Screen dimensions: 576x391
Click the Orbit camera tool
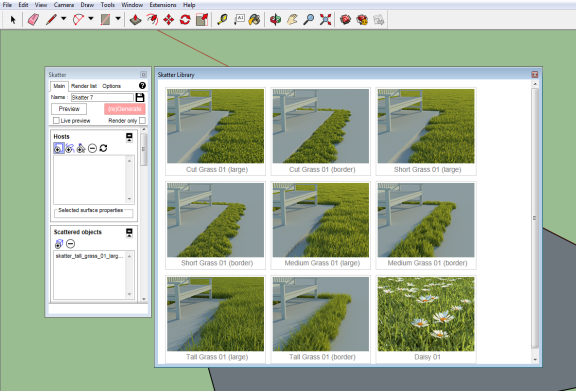click(275, 19)
